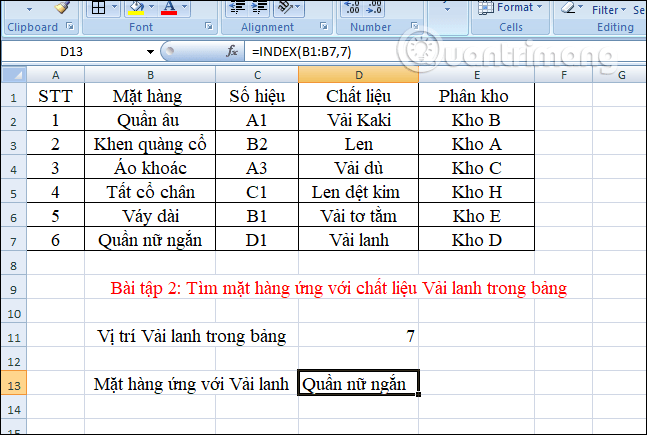The height and width of the screenshot is (435, 647).
Task: Select column E header
Action: (x=477, y=75)
